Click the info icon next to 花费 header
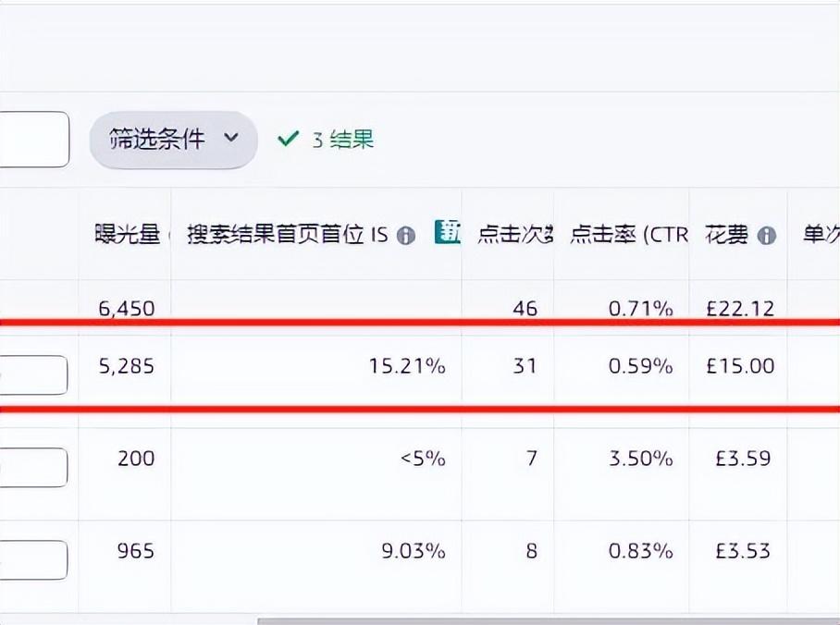The width and height of the screenshot is (840, 625). coord(765,237)
